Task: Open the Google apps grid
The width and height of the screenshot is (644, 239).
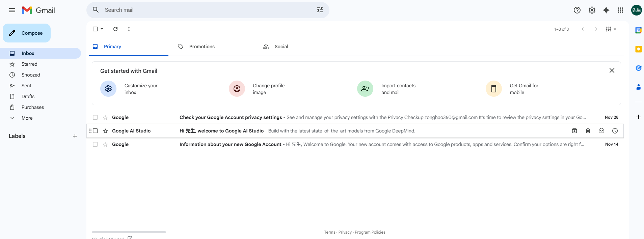Action: (x=620, y=10)
